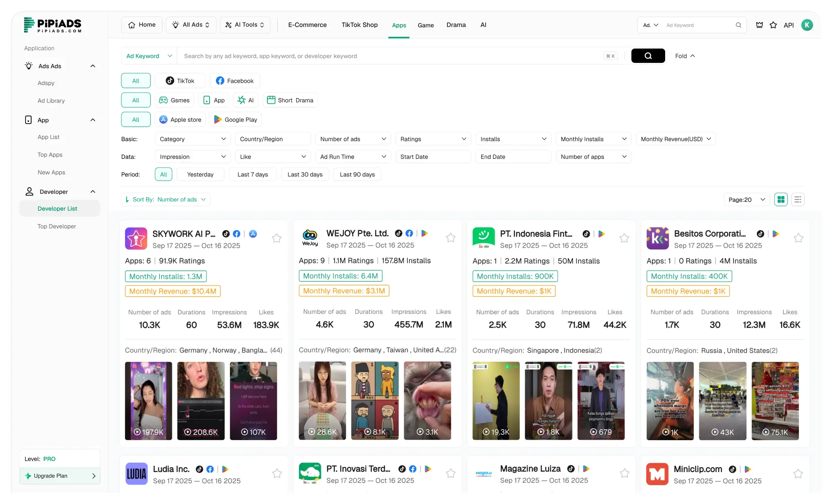Open the E-Commerce menu item
The height and width of the screenshot is (504, 833).
[x=307, y=25]
